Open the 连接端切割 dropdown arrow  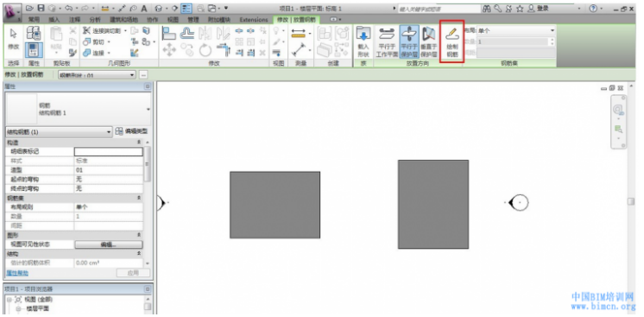(x=125, y=31)
